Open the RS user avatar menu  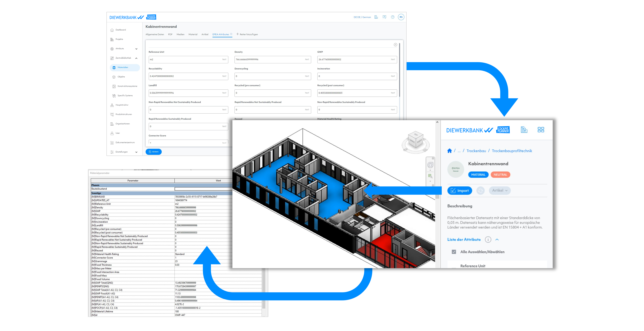(x=401, y=17)
